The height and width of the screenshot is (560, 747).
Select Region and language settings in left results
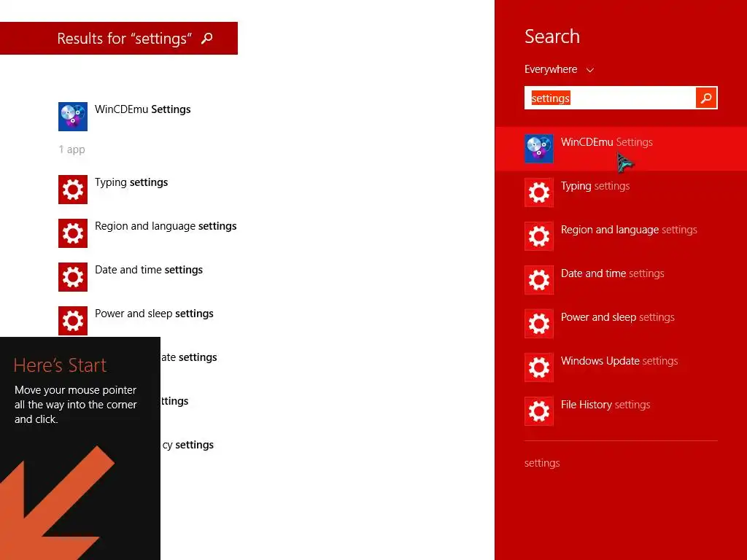click(x=166, y=226)
